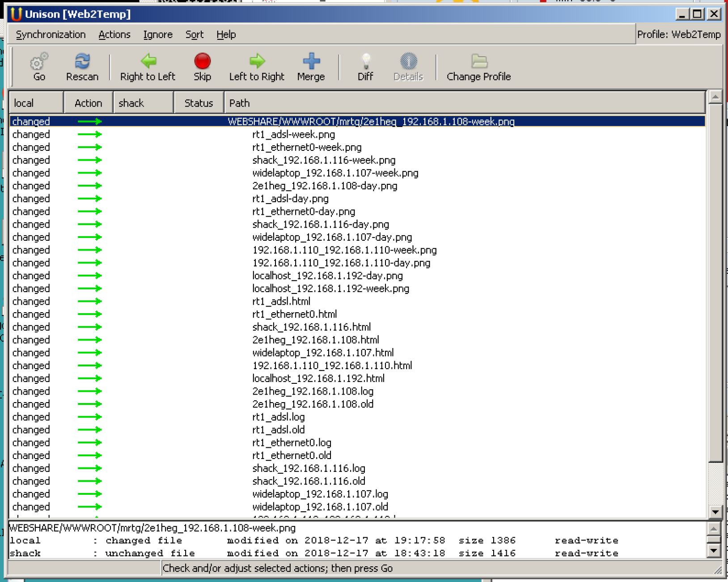
Task: Select the Right to Left arrow icon
Action: [x=148, y=61]
